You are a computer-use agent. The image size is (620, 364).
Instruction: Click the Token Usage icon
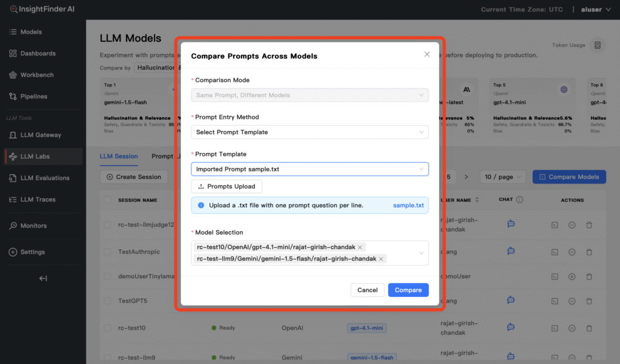click(597, 45)
